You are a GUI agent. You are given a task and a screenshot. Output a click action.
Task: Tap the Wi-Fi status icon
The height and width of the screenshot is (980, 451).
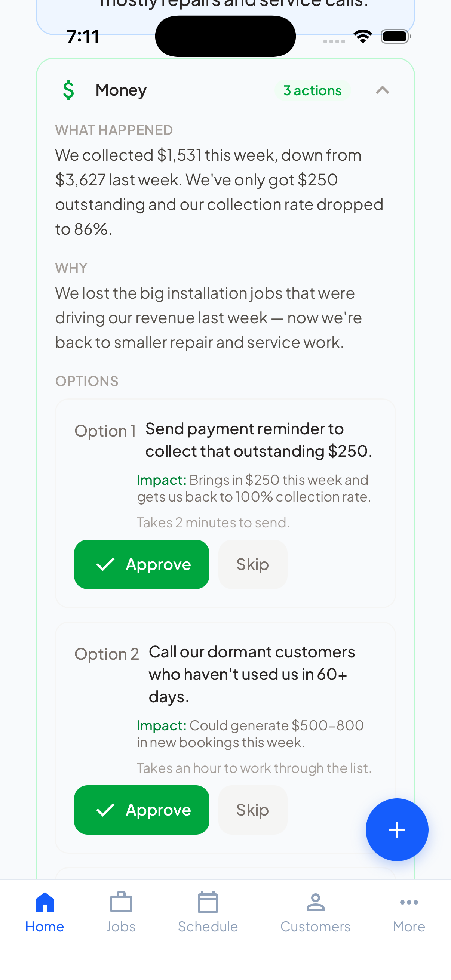(363, 37)
